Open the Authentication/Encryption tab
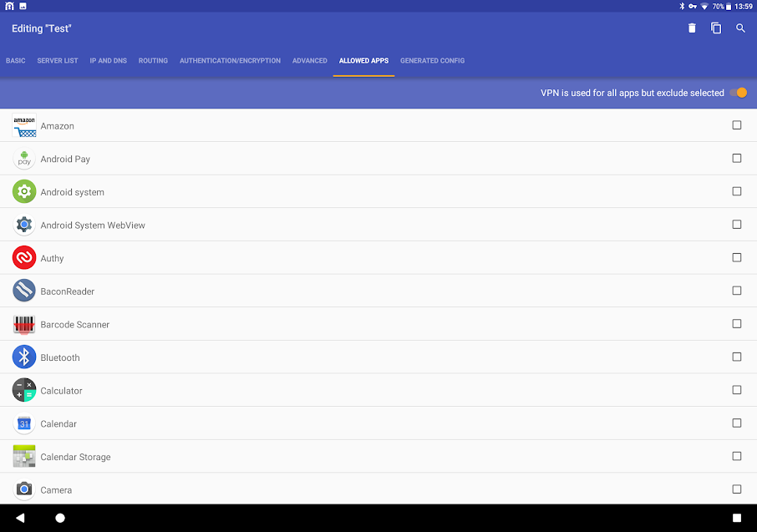The height and width of the screenshot is (532, 757). click(x=230, y=61)
